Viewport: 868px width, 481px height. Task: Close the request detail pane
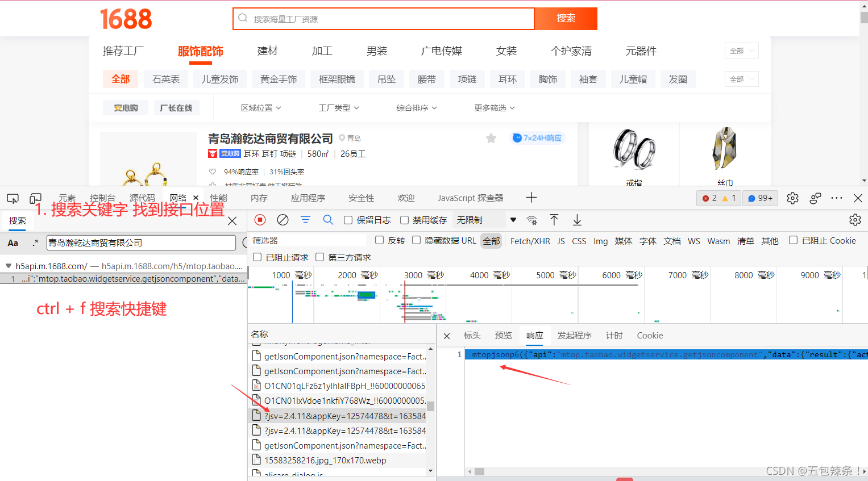click(x=447, y=336)
